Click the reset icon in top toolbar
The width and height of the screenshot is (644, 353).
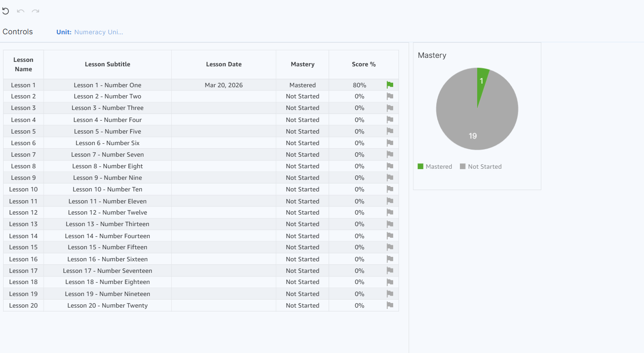5,11
